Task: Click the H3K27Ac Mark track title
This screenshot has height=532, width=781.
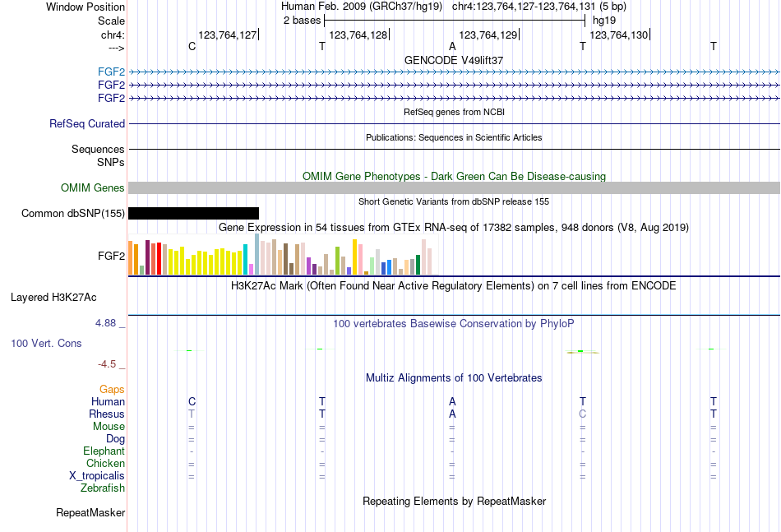Action: (x=454, y=286)
